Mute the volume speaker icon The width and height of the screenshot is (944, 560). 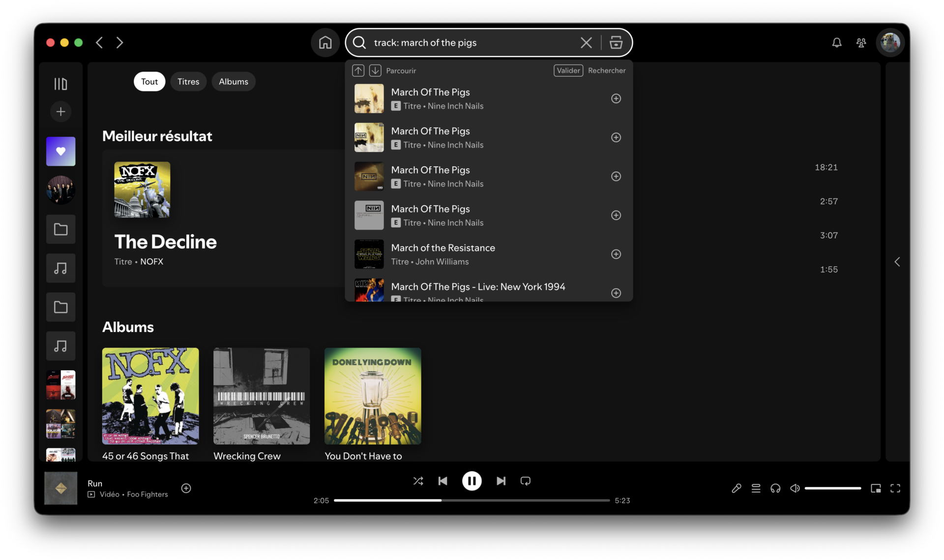coord(795,489)
